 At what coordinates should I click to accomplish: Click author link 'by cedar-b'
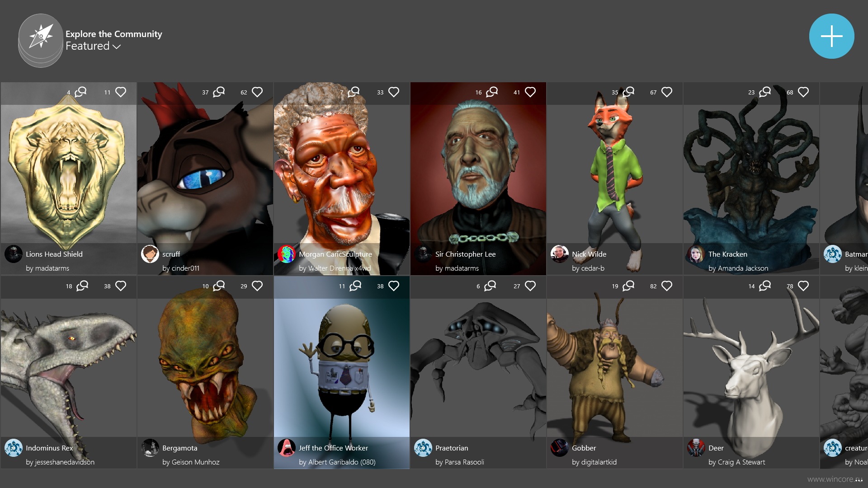click(x=588, y=268)
